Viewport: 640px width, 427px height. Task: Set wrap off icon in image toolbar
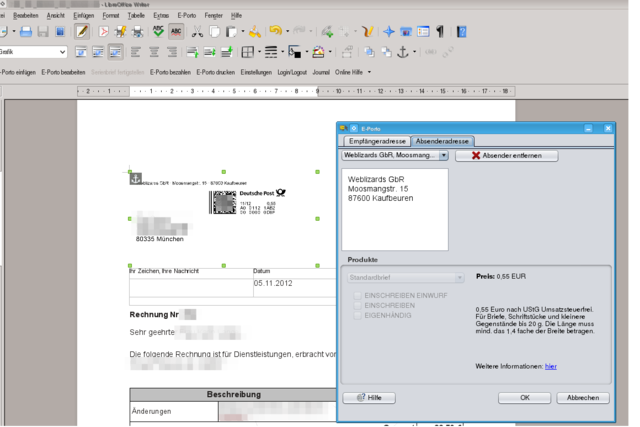tap(81, 52)
